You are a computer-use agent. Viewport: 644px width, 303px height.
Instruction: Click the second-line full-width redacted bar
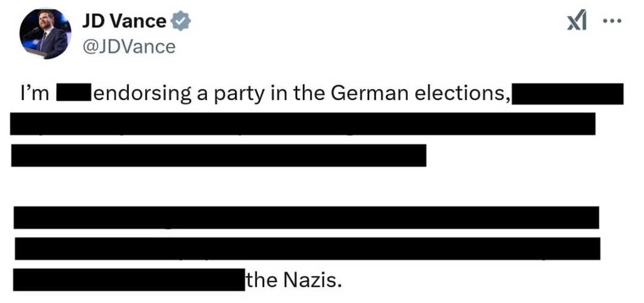pyautogui.click(x=303, y=123)
